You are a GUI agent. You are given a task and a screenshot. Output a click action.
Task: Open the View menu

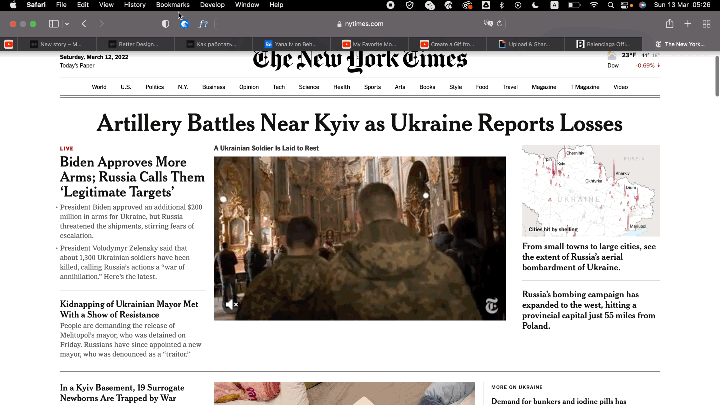click(106, 5)
